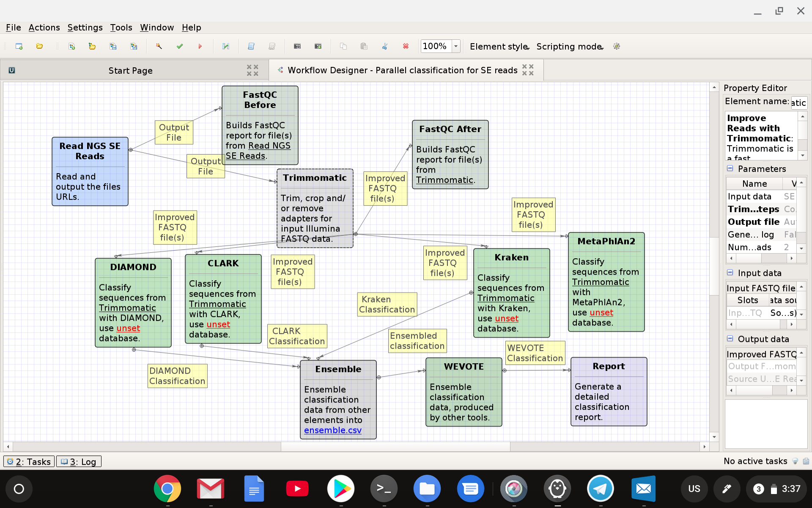Select the CLARK workflow element

point(223,298)
